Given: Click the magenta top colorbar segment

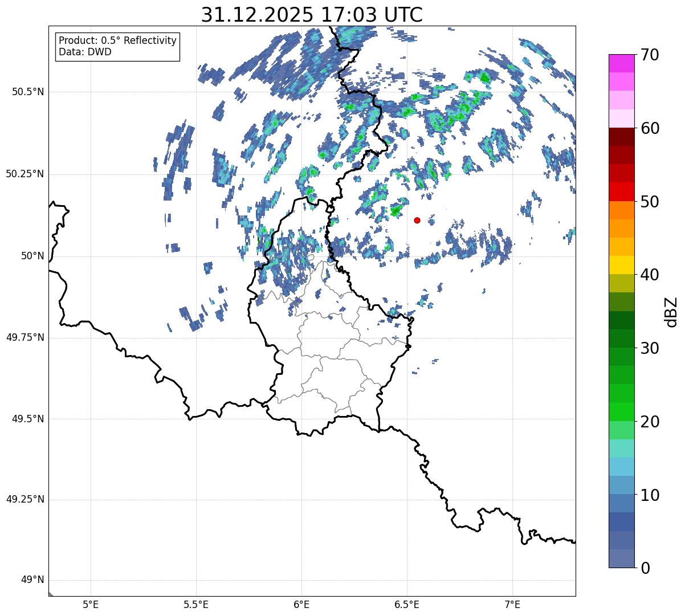Looking at the screenshot, I should point(621,63).
